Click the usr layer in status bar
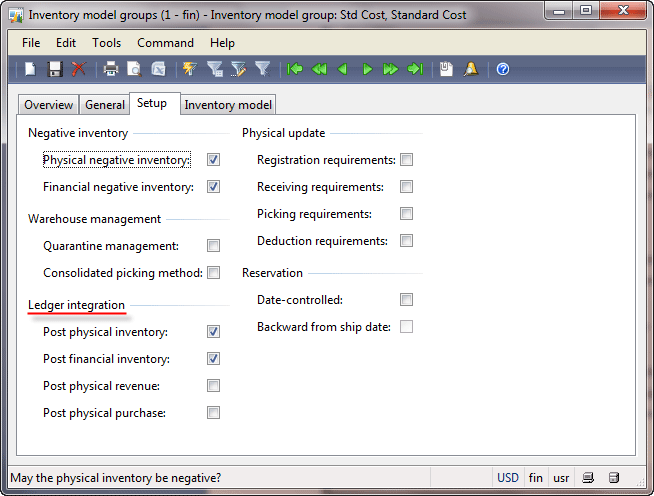Screen dimensions: 654x496 click(561, 478)
